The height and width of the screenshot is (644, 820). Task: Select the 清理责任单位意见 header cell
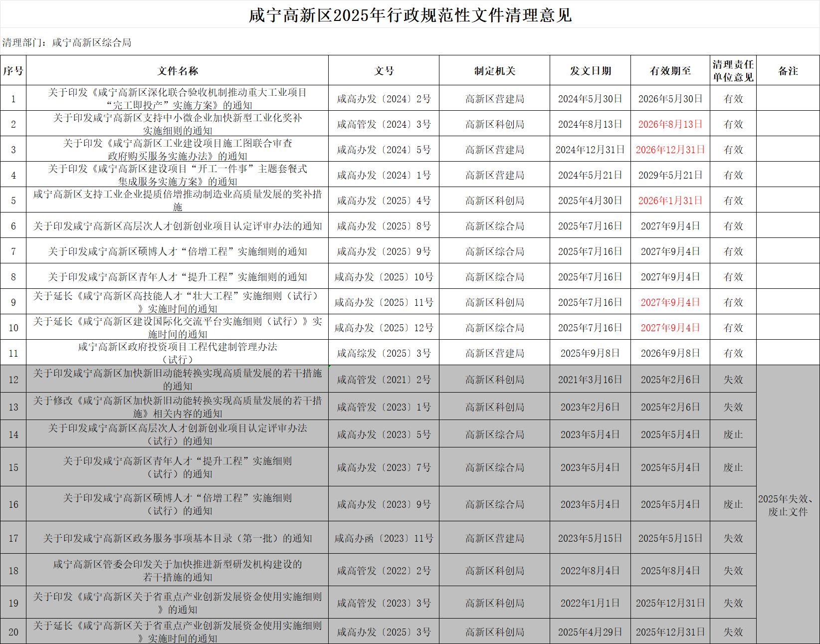click(733, 71)
